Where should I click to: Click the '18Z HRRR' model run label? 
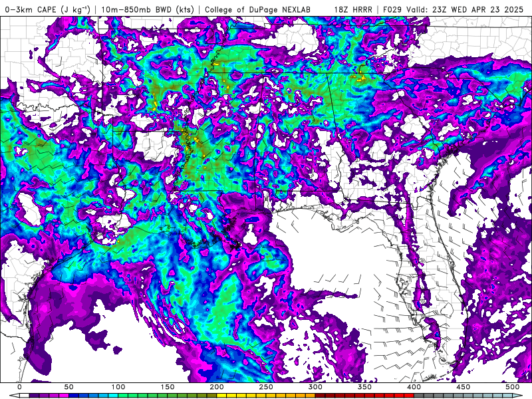coord(353,9)
